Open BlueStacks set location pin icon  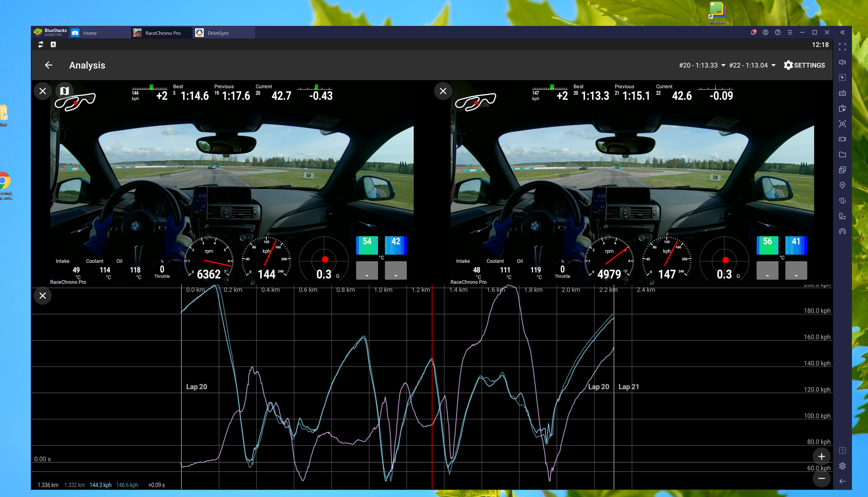tap(842, 185)
